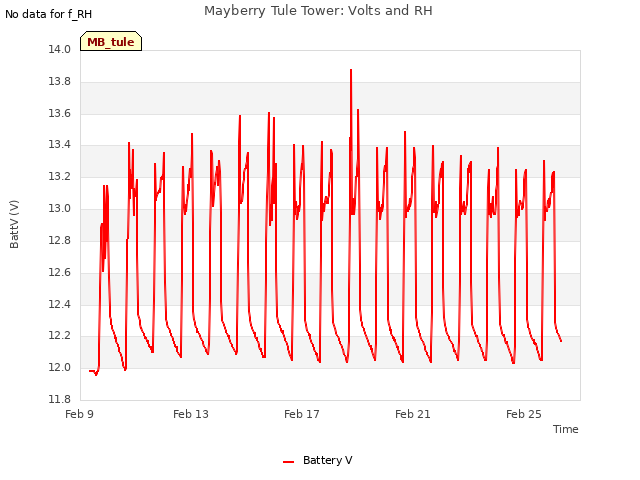
Task: Click the BattV (V) axis label
Action: point(14,224)
